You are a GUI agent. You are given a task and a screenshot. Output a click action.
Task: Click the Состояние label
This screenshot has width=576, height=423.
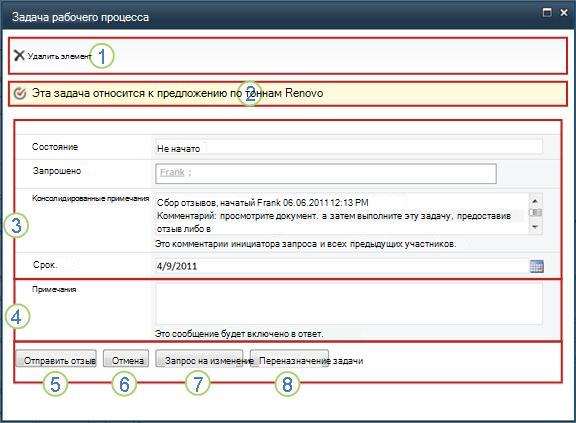[55, 147]
